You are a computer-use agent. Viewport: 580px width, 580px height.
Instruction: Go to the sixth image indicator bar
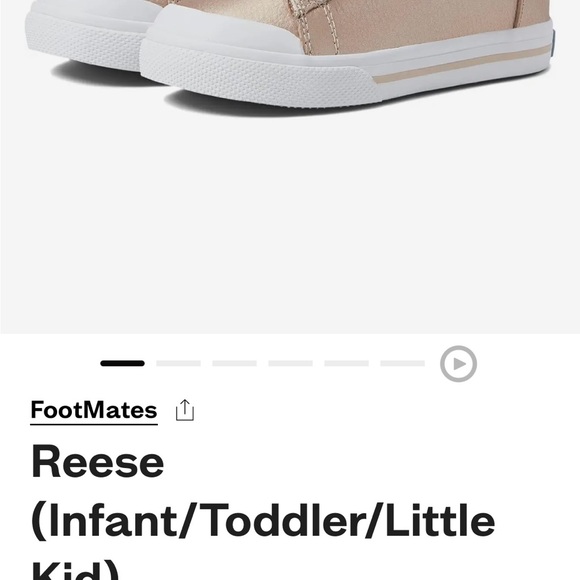(402, 363)
